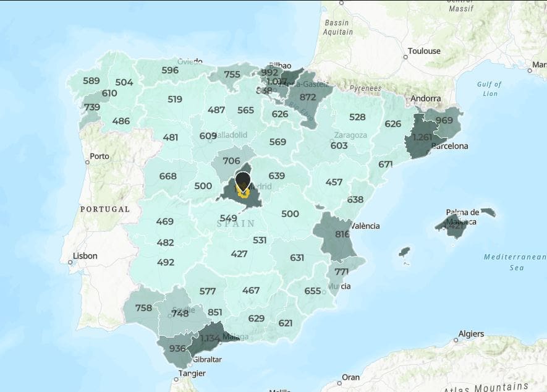Click the Toulouse city dot marker
This screenshot has width=547, height=392.
click(x=405, y=57)
